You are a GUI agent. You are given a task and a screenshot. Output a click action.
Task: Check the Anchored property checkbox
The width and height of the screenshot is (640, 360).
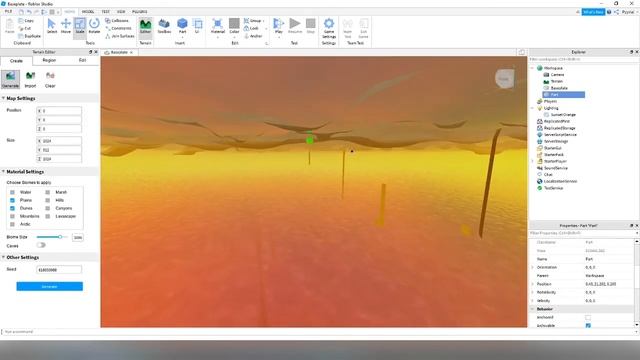click(588, 317)
